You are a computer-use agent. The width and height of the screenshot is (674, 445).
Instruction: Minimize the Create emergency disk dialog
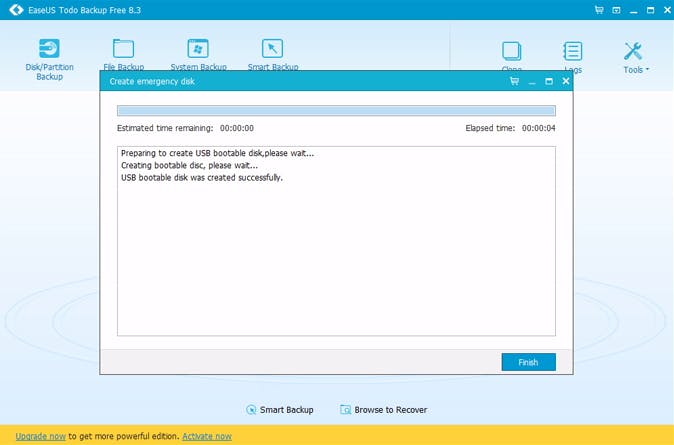click(532, 82)
